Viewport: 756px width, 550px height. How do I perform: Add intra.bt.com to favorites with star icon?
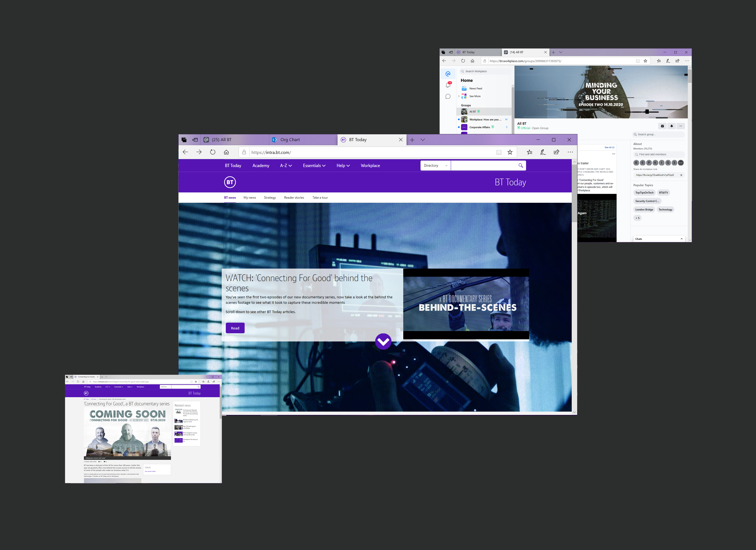(x=510, y=152)
